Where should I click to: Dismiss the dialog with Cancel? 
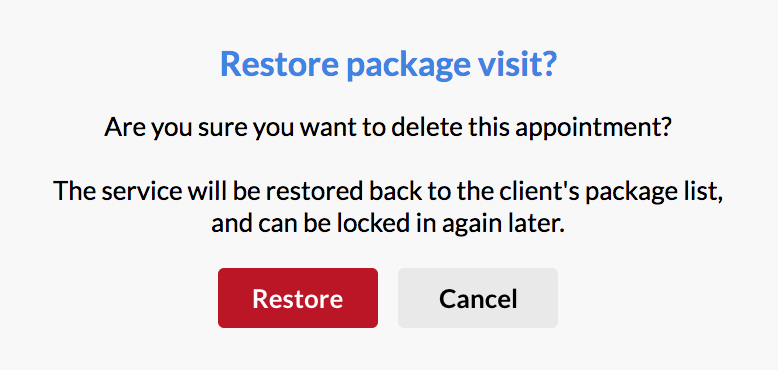[x=478, y=298]
